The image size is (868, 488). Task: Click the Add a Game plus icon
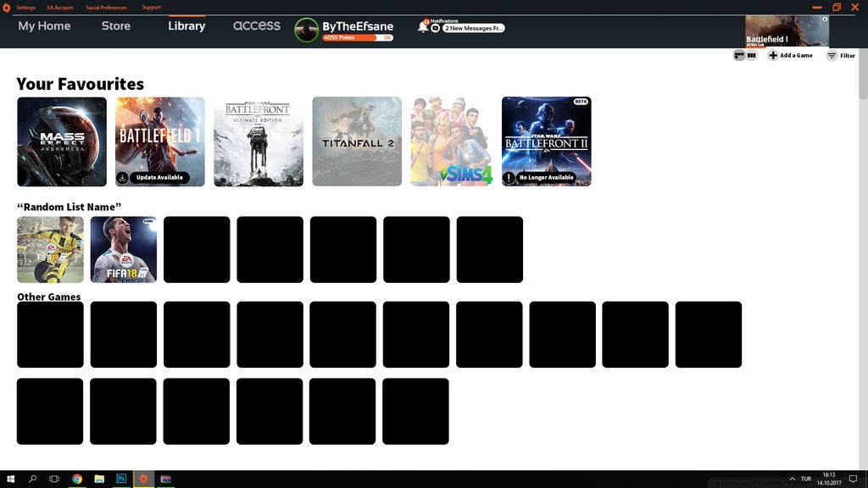[x=773, y=55]
